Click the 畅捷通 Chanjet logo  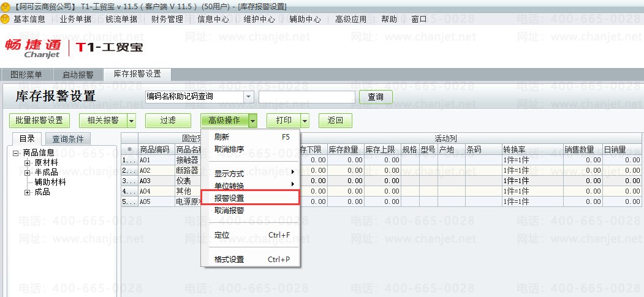(33, 48)
